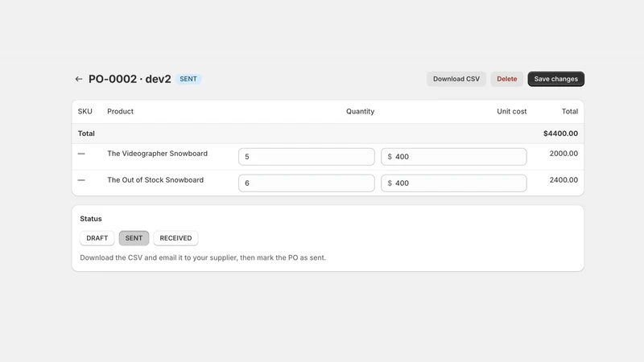Edit quantity for The Out of Stock Snowboard
This screenshot has width=644, height=362.
pos(307,183)
